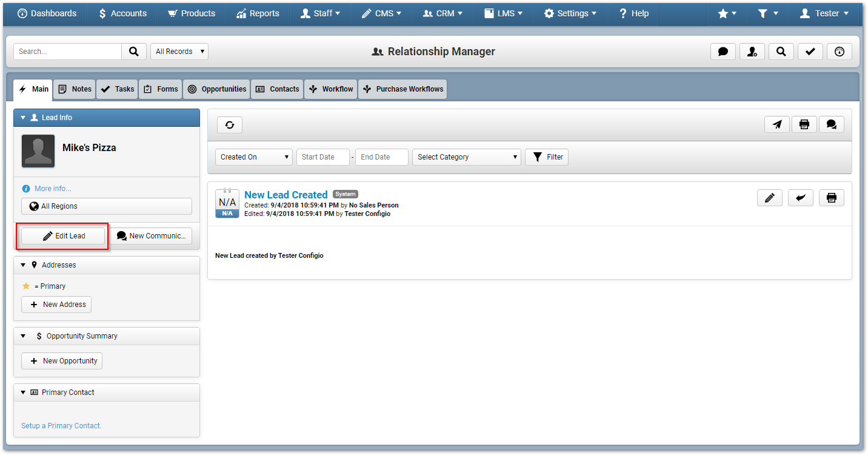Switch to the Workflow tab

(x=331, y=89)
